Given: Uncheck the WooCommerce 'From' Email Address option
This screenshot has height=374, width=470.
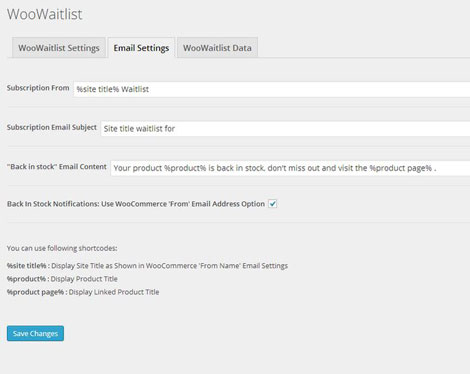Looking at the screenshot, I should tap(273, 204).
